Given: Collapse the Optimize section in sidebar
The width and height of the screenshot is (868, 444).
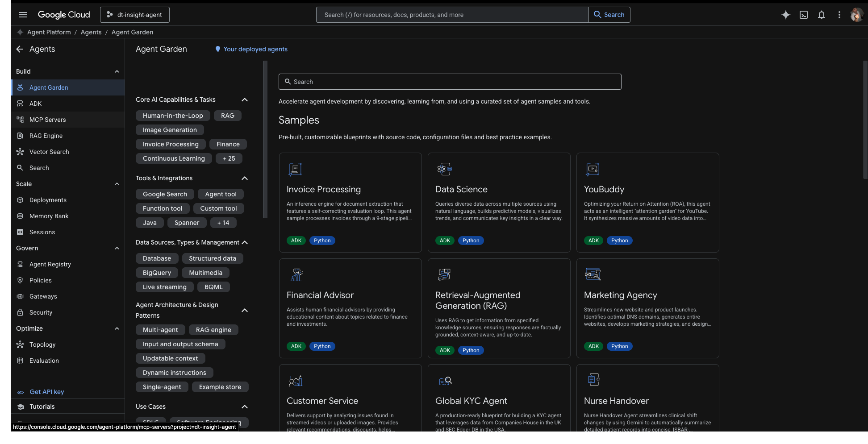Looking at the screenshot, I should [x=117, y=328].
